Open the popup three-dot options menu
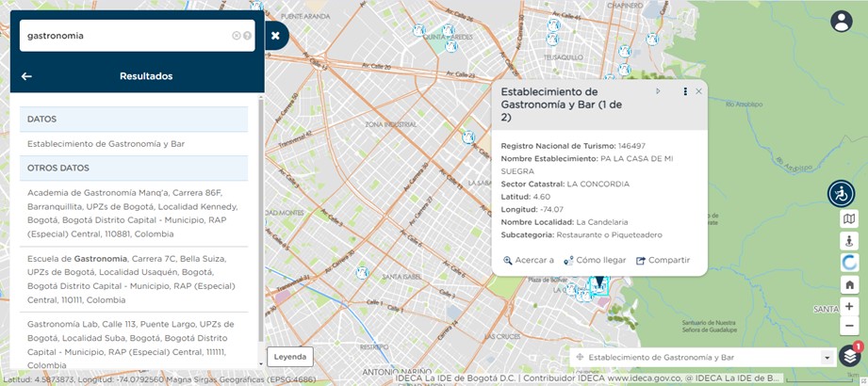 coord(685,91)
